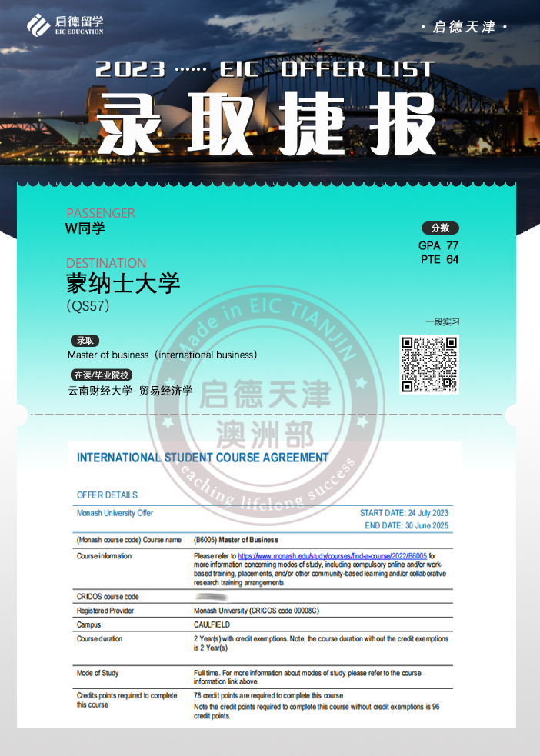Click the EIC Education logo

coord(65,25)
